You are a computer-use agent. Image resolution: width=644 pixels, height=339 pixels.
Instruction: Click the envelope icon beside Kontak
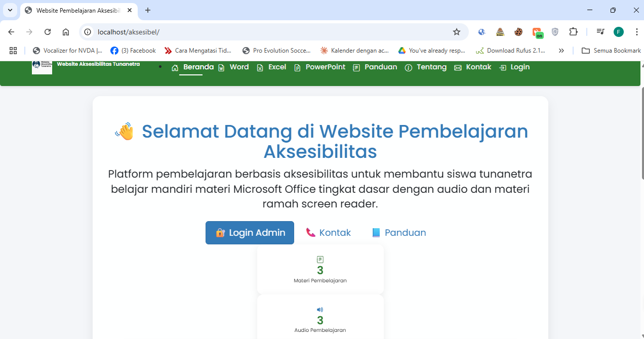point(458,68)
